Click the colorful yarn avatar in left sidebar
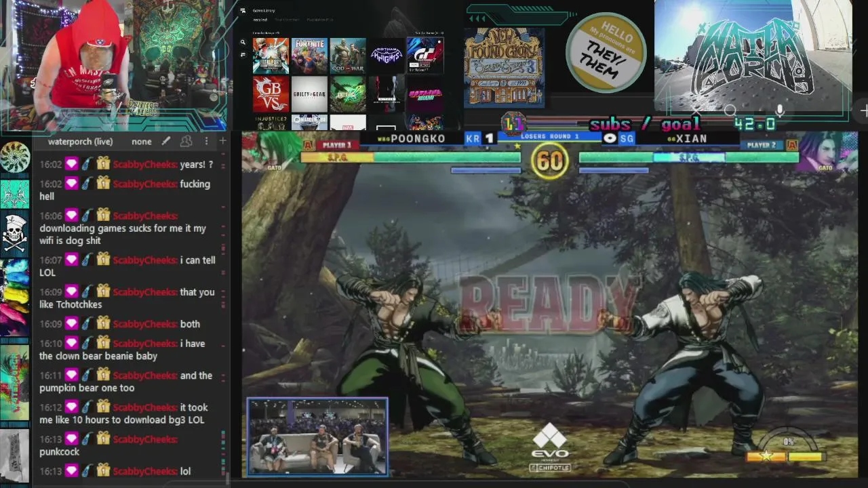Viewport: 868px width, 488px height. [x=14, y=296]
